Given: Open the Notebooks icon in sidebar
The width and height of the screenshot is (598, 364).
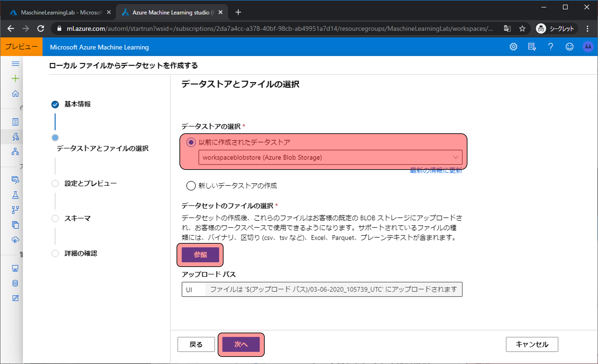Looking at the screenshot, I should [x=15, y=122].
